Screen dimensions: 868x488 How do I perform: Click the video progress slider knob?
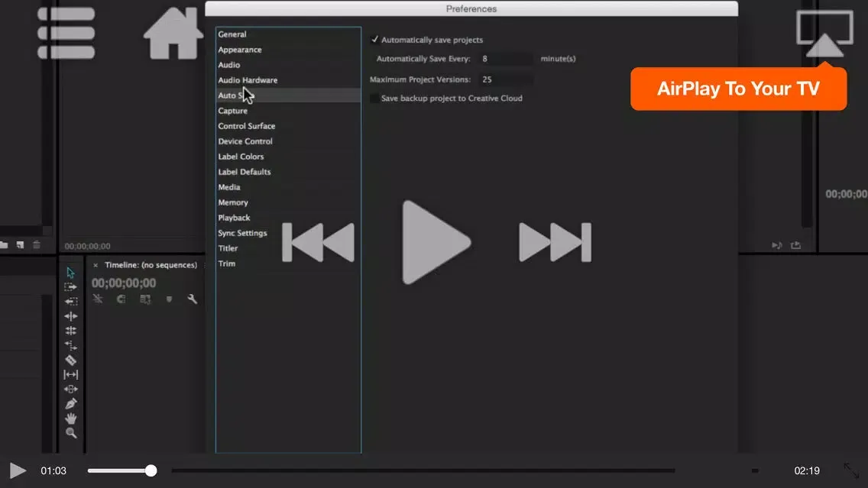point(151,471)
